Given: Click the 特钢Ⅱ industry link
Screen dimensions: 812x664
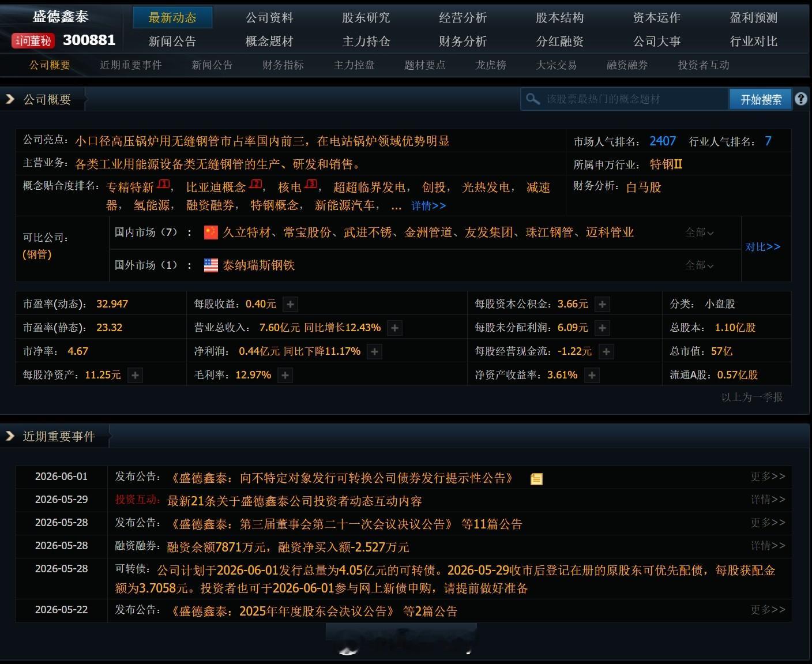Looking at the screenshot, I should pyautogui.click(x=666, y=164).
